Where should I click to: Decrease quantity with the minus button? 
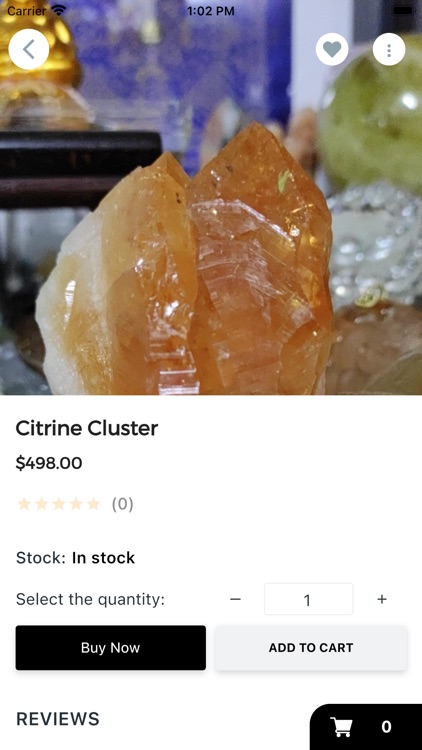click(x=235, y=599)
